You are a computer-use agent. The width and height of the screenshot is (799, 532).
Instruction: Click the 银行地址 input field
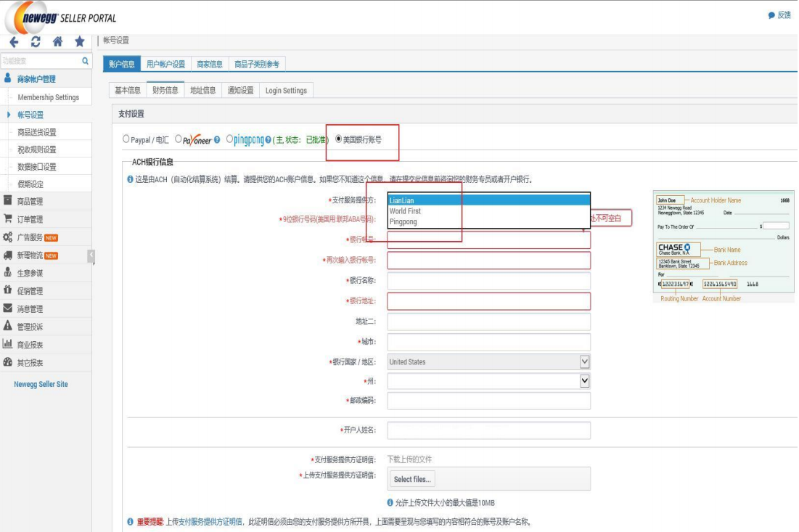click(488, 301)
